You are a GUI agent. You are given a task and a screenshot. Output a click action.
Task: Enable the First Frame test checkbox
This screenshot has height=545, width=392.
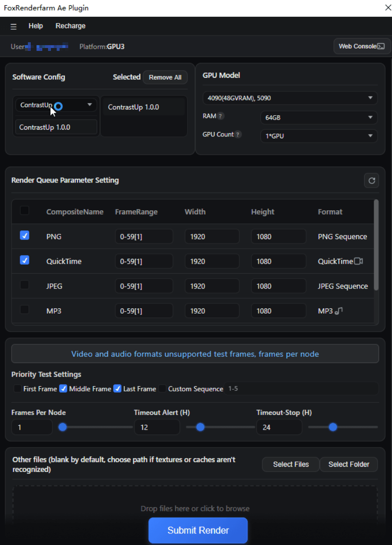(x=17, y=389)
